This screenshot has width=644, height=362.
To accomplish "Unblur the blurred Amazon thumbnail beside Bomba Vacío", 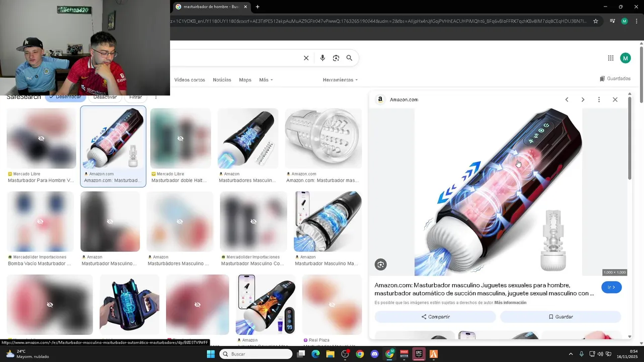I will pyautogui.click(x=110, y=221).
